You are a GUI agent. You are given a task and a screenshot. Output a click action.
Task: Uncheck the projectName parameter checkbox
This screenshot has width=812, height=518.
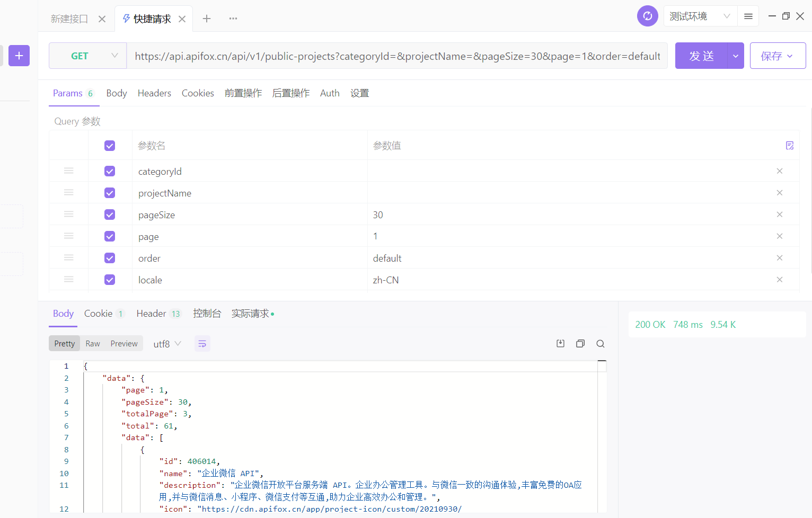[x=110, y=193]
